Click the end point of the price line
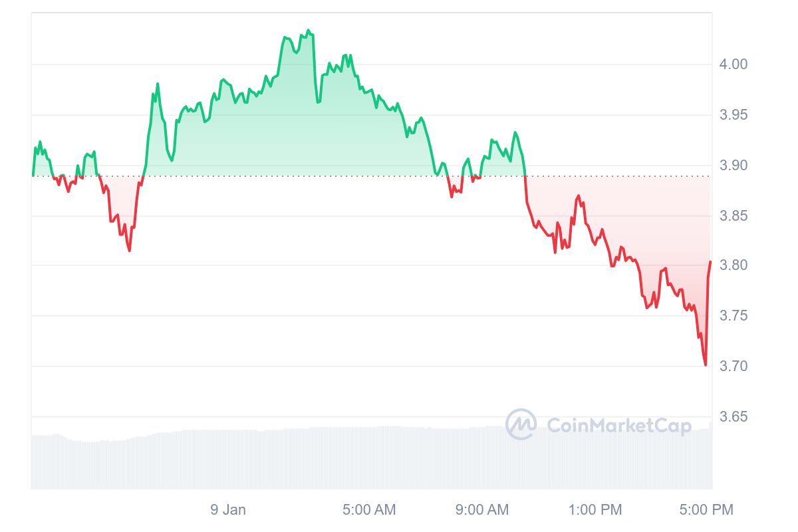Screen dimensions: 798x532 pos(710,262)
